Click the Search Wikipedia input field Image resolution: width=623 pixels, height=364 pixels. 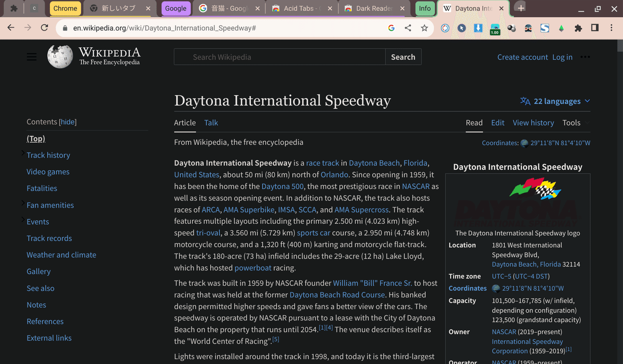pos(280,57)
